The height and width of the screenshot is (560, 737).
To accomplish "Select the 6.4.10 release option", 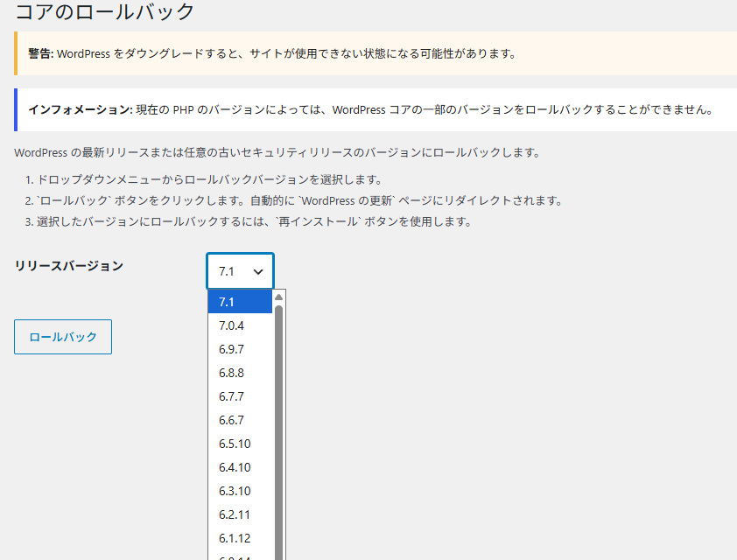I will pyautogui.click(x=240, y=467).
